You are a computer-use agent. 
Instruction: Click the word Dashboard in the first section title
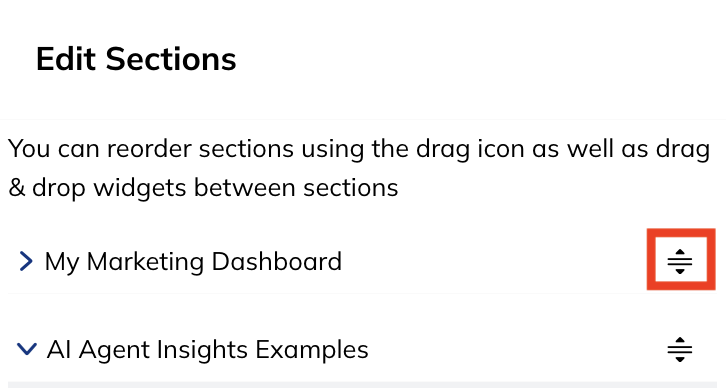tap(276, 262)
